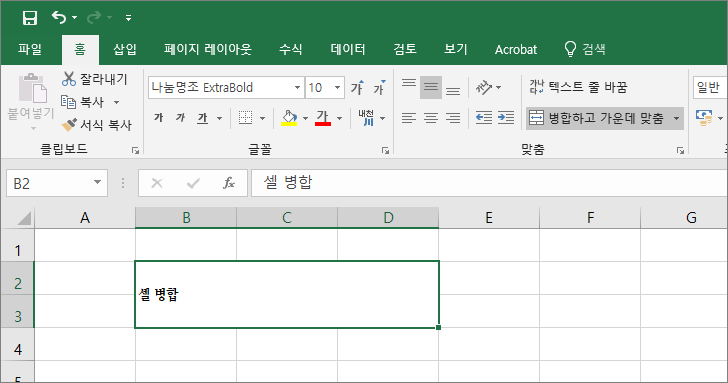Toggle bold 가 formatting
This screenshot has height=383, width=728.
click(x=158, y=118)
